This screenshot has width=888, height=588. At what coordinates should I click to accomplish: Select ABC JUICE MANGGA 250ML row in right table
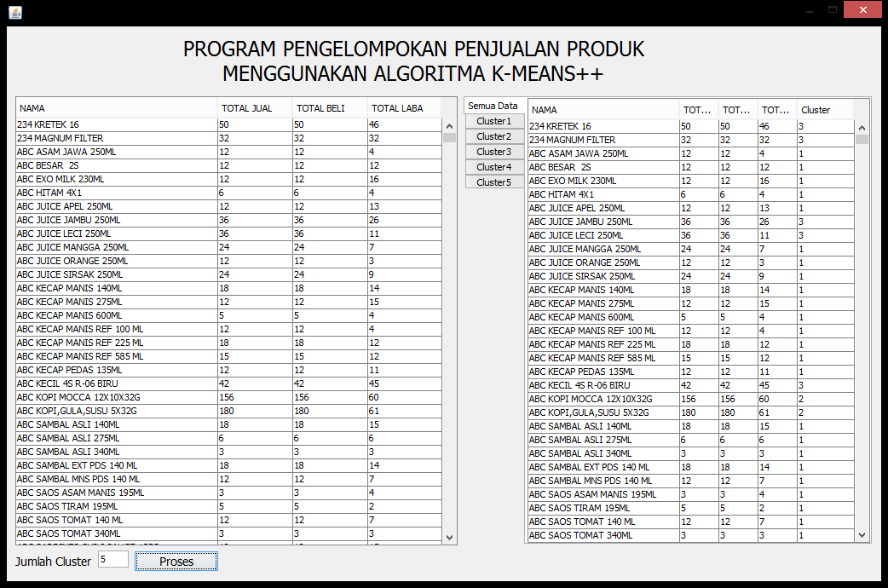click(602, 249)
